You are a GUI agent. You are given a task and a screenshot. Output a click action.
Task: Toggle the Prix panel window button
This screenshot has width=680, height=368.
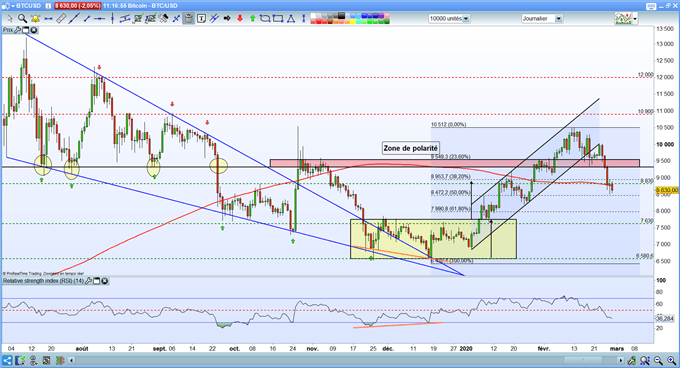(x=26, y=30)
